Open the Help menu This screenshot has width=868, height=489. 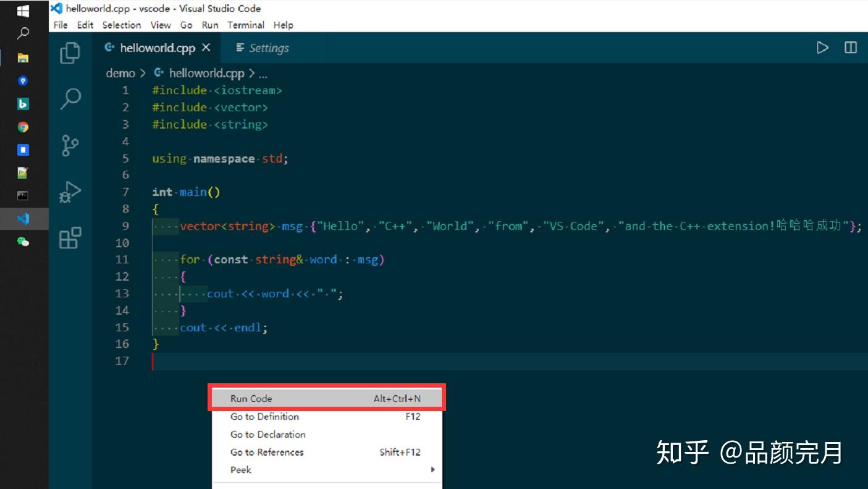pos(283,25)
